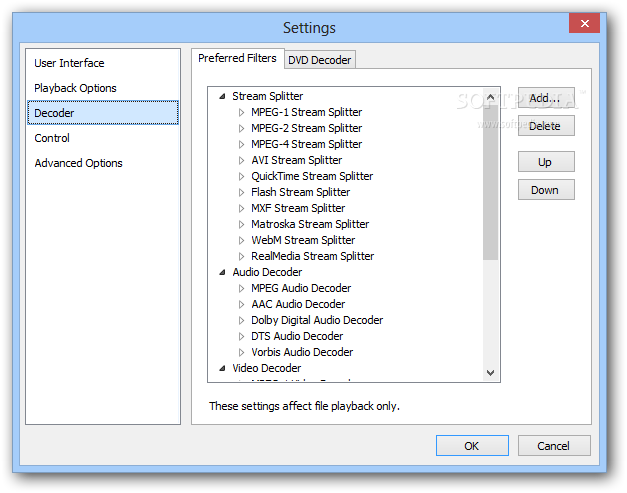Expand the Matroska Stream Splitter node
The height and width of the screenshot is (493, 627).
pyautogui.click(x=241, y=224)
